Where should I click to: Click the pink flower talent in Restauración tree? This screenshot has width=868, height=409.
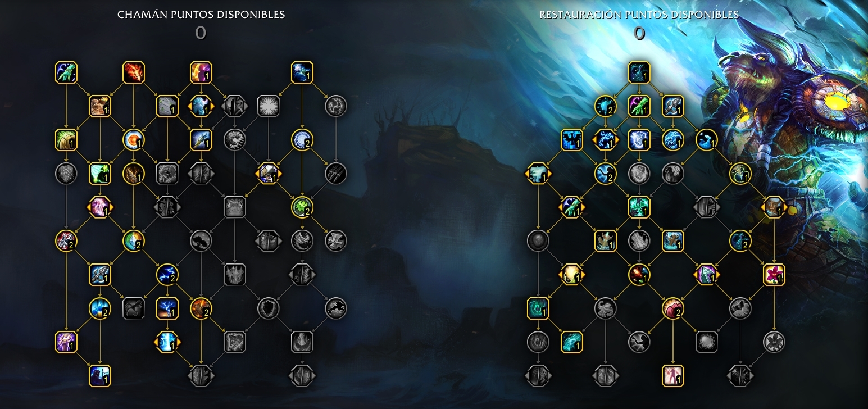pyautogui.click(x=774, y=275)
